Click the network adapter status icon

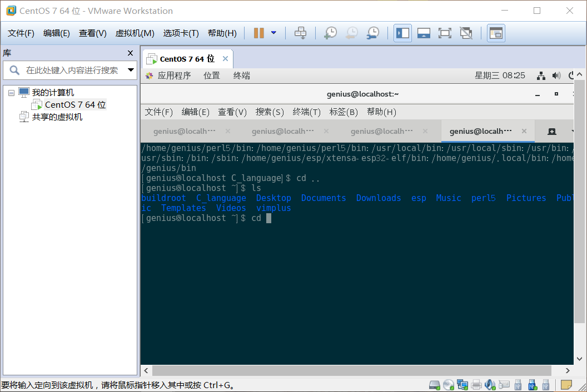click(x=462, y=385)
